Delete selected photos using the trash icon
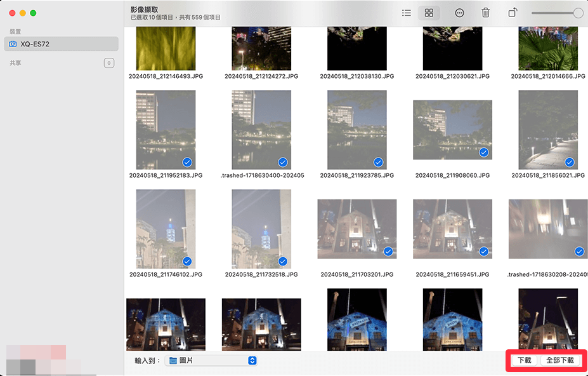The height and width of the screenshot is (376, 588). [x=485, y=13]
